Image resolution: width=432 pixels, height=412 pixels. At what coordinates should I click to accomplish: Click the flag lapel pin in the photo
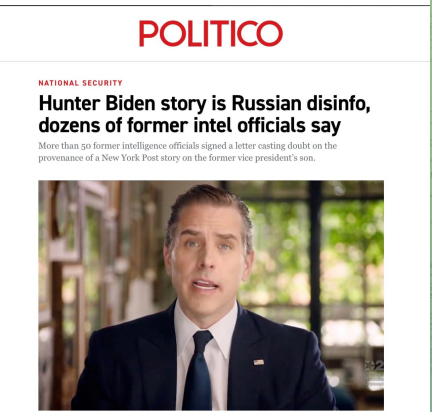pyautogui.click(x=259, y=362)
